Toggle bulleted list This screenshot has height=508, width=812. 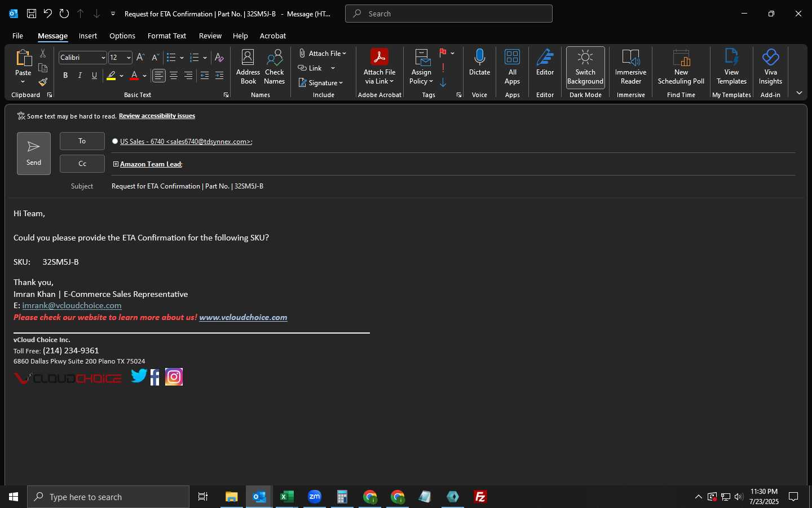point(171,58)
